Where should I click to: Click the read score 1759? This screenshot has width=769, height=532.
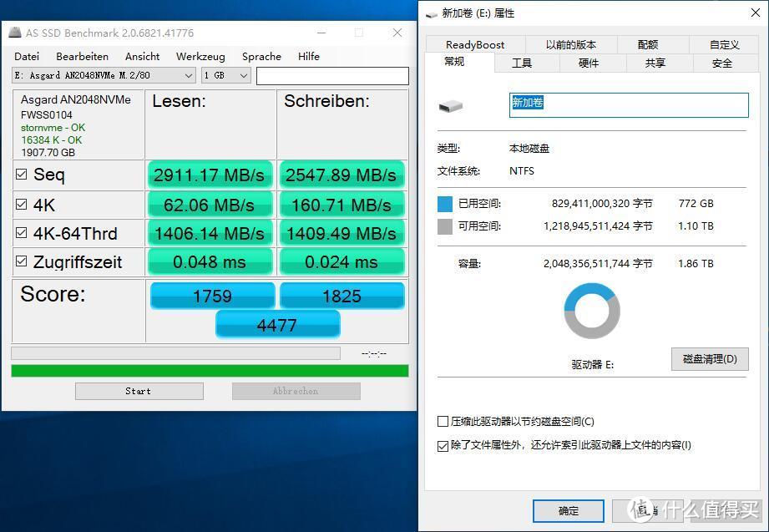(212, 296)
